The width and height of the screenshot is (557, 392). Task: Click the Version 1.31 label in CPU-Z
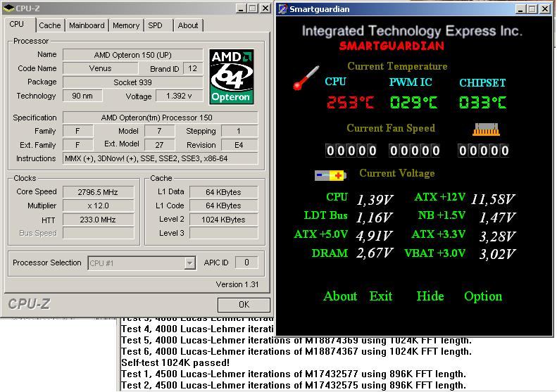pos(237,284)
